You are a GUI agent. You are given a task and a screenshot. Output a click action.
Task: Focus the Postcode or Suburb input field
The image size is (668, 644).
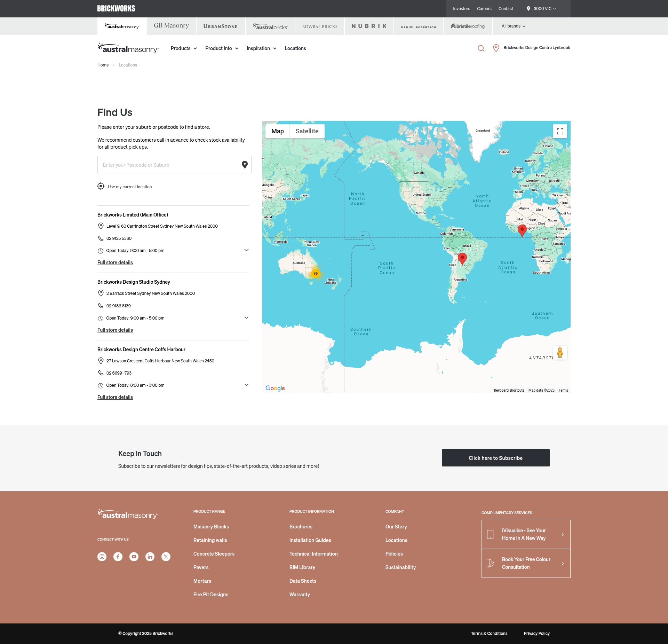174,165
